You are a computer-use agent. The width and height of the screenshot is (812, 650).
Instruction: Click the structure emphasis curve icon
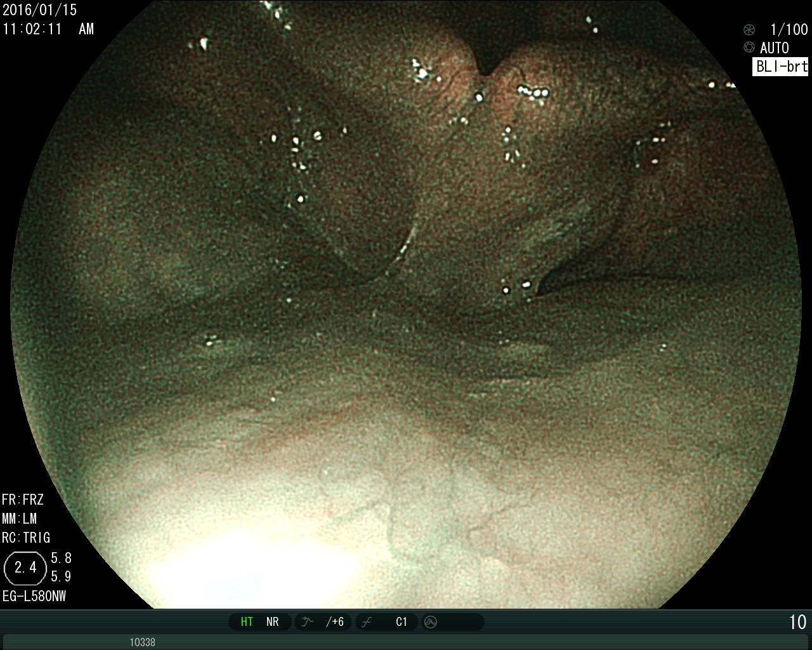pyautogui.click(x=307, y=622)
